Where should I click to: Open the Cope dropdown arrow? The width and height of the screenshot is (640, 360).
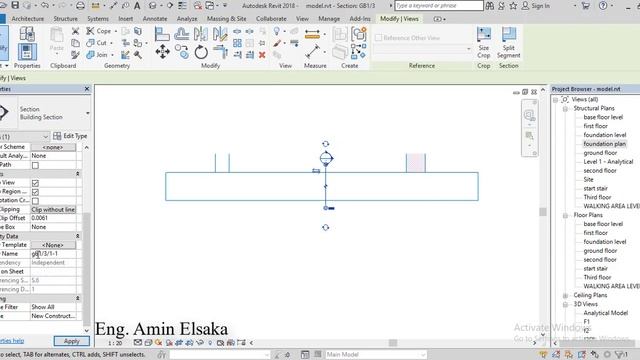tap(116, 31)
